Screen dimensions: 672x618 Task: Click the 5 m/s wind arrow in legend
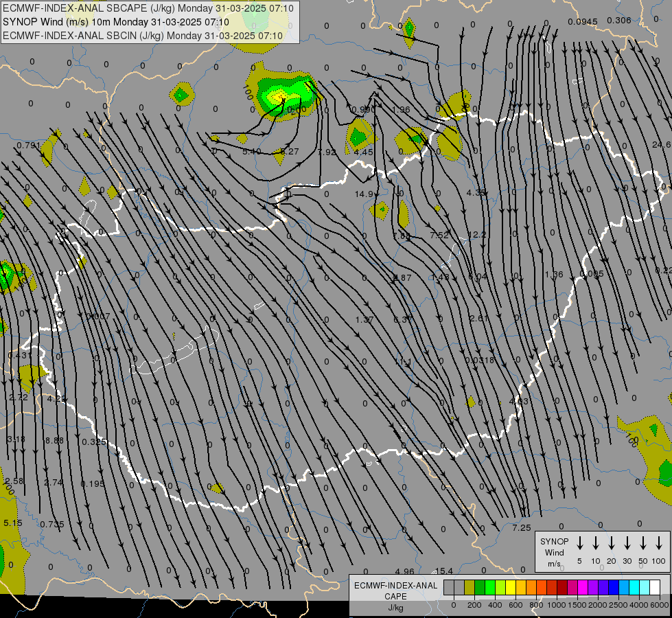pyautogui.click(x=579, y=543)
